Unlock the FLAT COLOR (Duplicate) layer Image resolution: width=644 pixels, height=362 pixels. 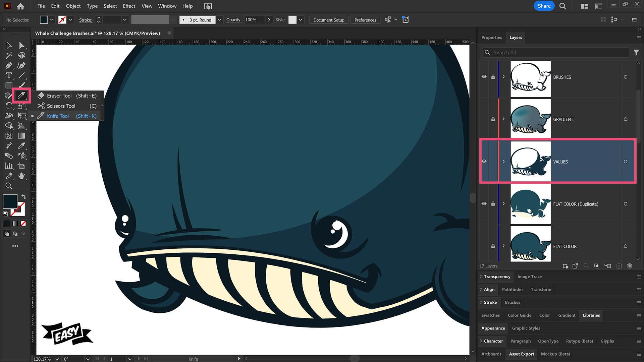[493, 203]
